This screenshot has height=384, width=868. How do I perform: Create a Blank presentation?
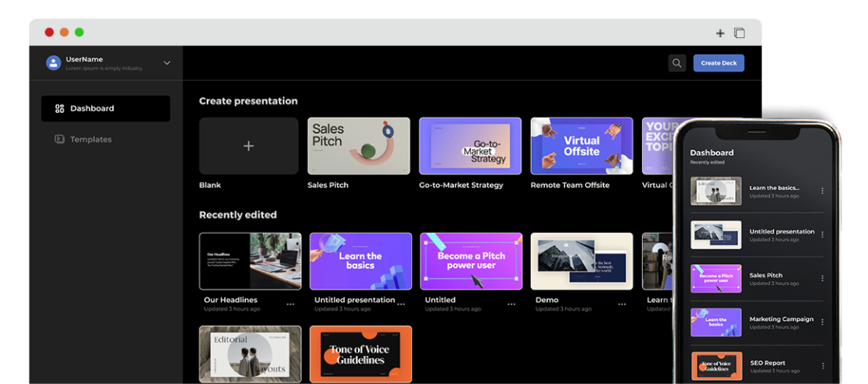point(248,146)
